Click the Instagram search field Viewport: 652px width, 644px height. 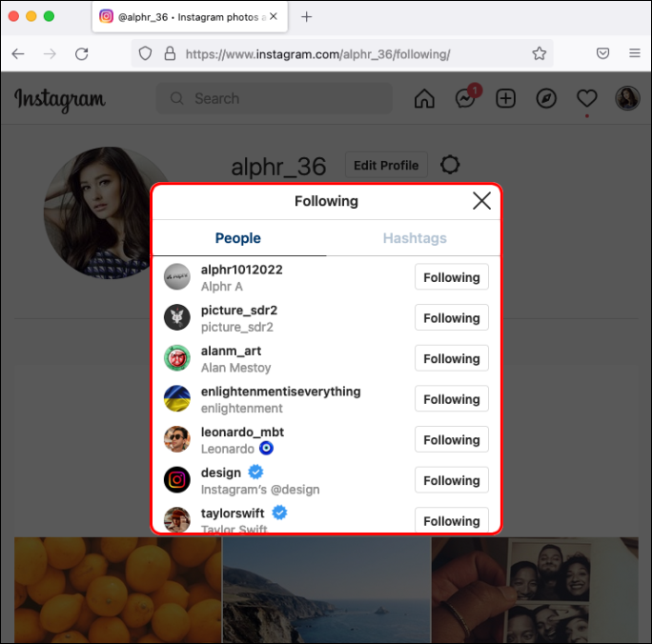tap(275, 99)
